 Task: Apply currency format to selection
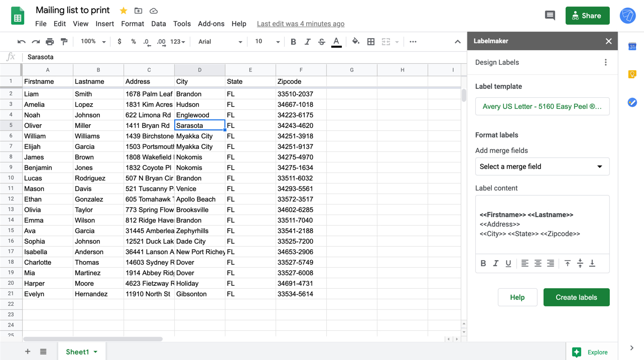point(119,42)
